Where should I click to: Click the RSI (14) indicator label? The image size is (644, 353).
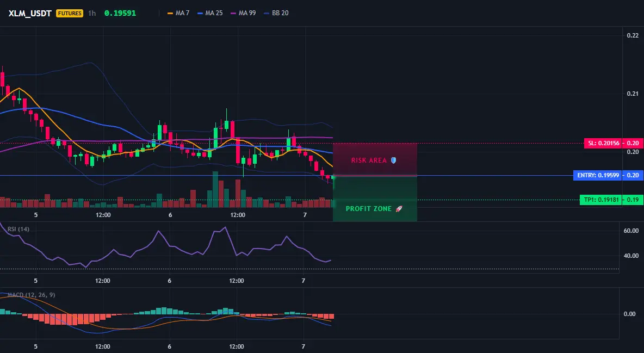coord(18,229)
